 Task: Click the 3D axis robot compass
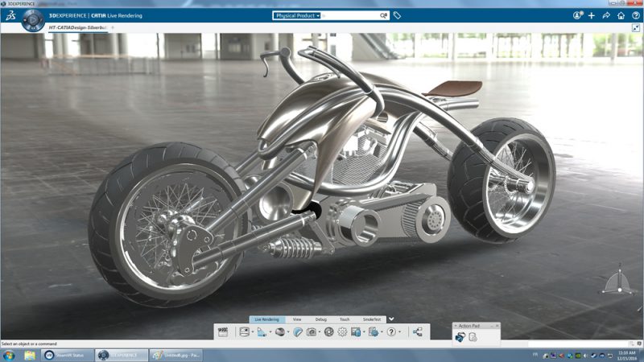point(619,282)
